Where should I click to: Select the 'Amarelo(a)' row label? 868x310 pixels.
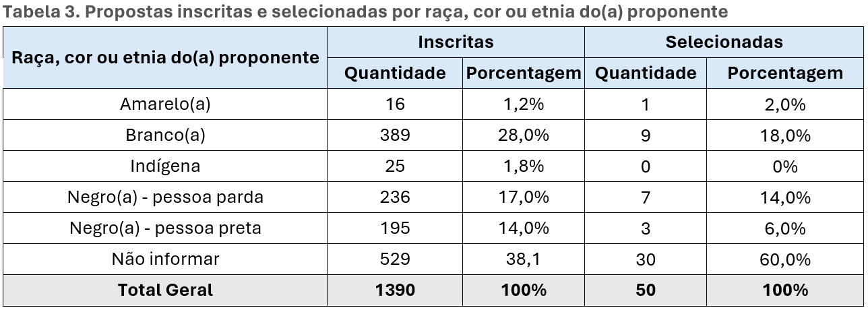click(165, 104)
